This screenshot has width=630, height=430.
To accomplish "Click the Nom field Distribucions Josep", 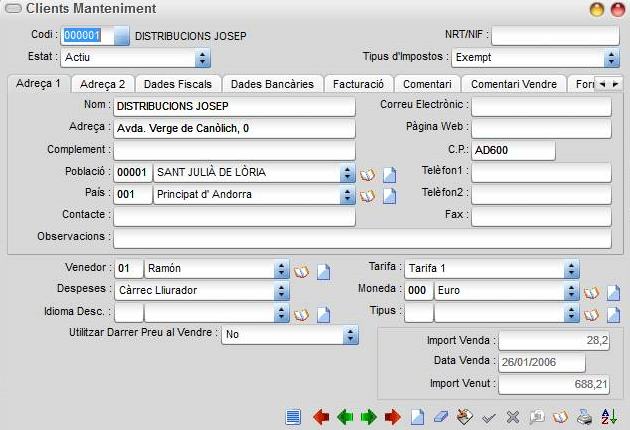I will point(234,106).
